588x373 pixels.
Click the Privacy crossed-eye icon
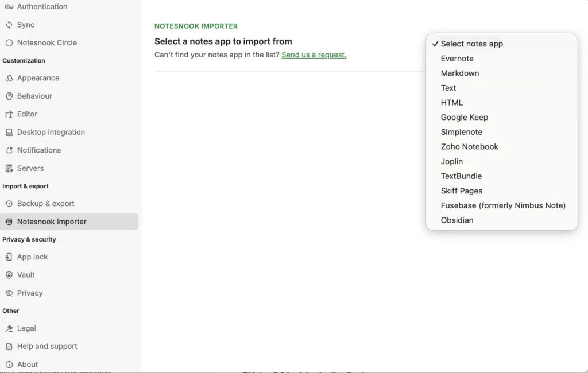[x=9, y=293]
